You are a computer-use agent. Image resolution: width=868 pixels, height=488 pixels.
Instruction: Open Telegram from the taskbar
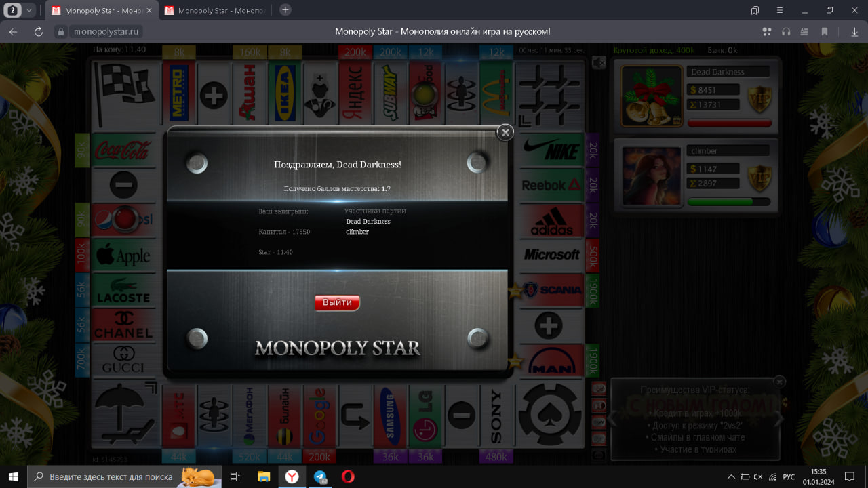(319, 476)
